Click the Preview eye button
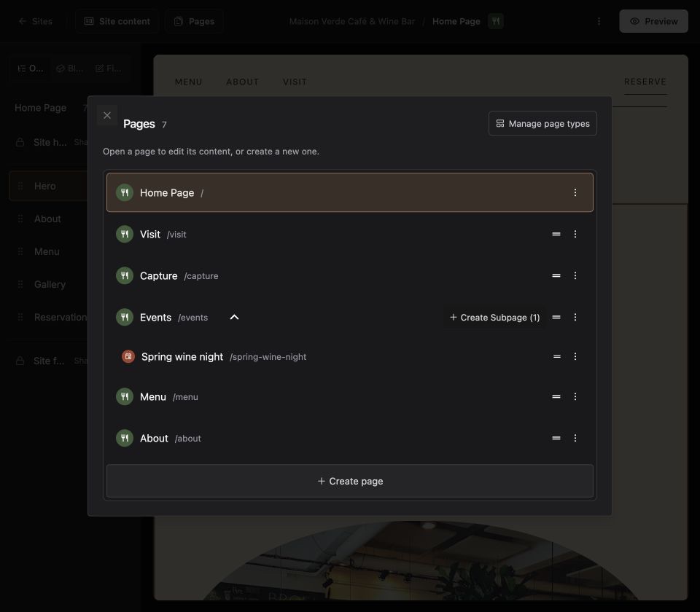The image size is (700, 612). [653, 21]
